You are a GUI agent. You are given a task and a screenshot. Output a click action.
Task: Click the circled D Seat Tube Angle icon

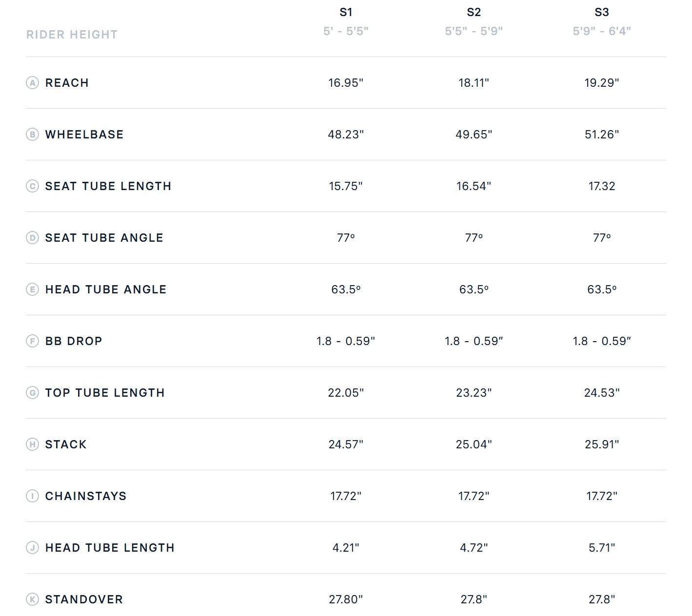click(x=32, y=238)
